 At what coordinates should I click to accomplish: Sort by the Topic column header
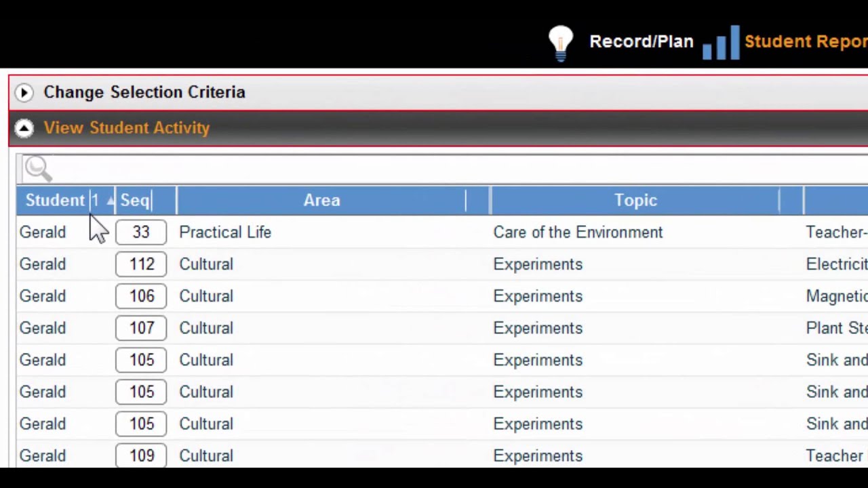(635, 201)
